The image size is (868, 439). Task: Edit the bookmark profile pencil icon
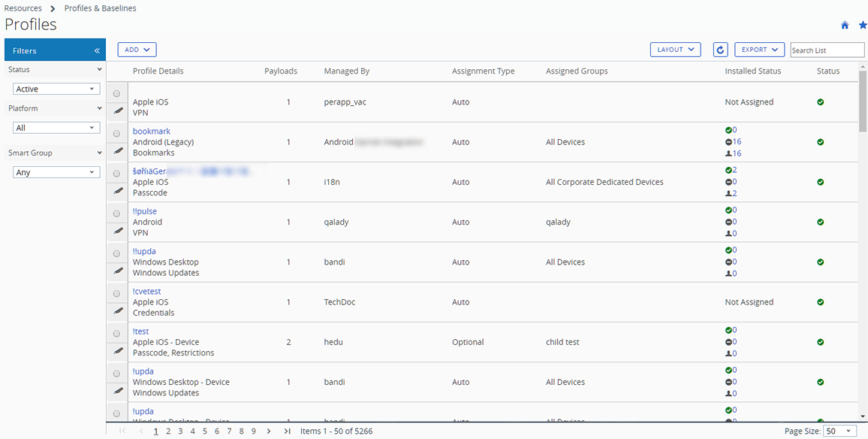(x=117, y=151)
